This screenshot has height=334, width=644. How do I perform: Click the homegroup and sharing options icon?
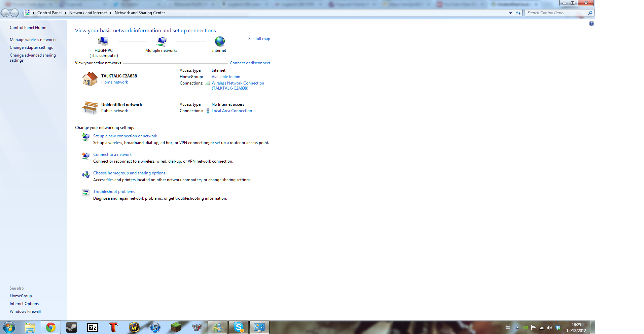point(85,174)
